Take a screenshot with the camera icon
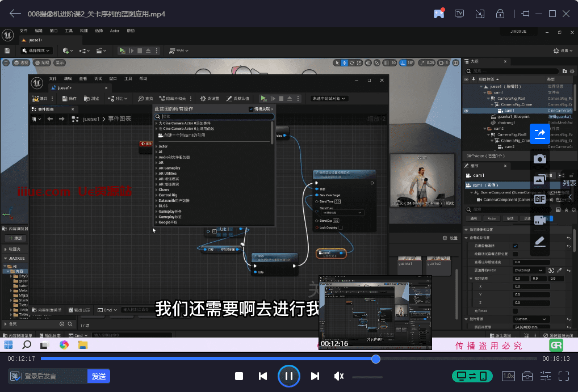 point(540,159)
